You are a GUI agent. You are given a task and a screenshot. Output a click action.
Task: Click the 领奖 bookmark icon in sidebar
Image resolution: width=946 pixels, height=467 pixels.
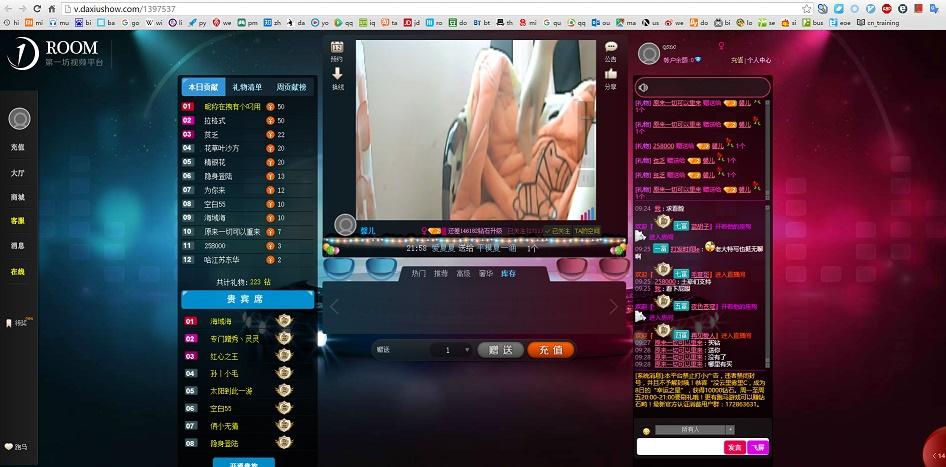tap(8, 323)
